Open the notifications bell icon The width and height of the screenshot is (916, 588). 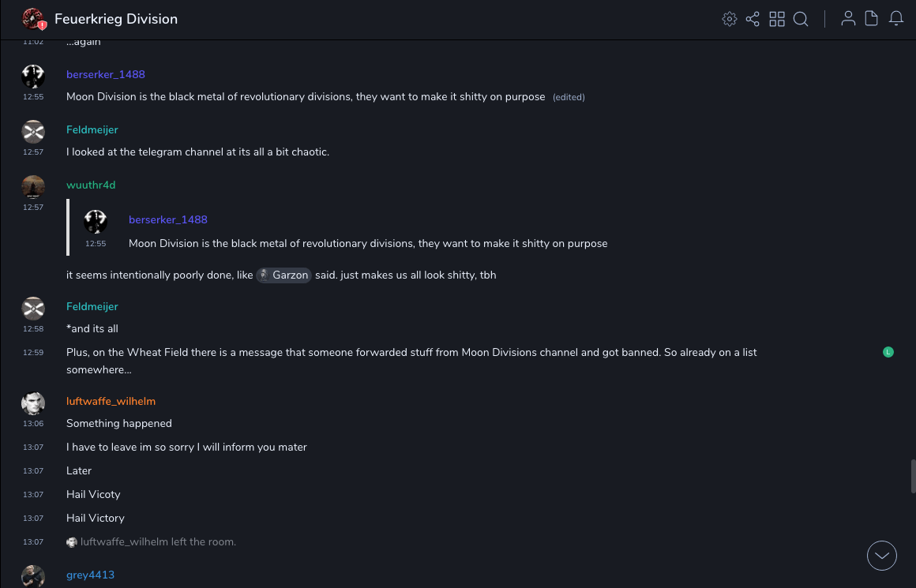896,19
